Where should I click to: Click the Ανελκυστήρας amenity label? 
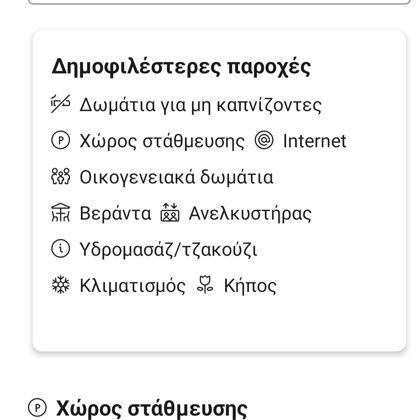250,214
